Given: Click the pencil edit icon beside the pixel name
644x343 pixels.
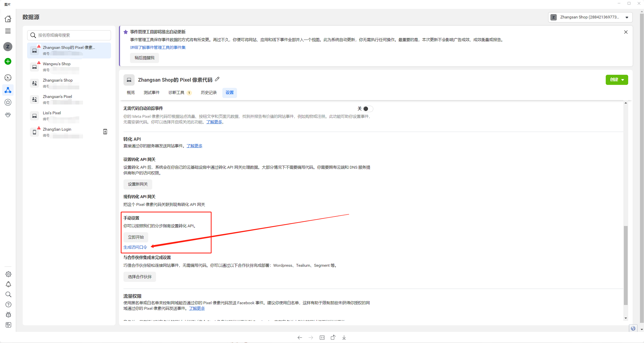Looking at the screenshot, I should click(217, 79).
